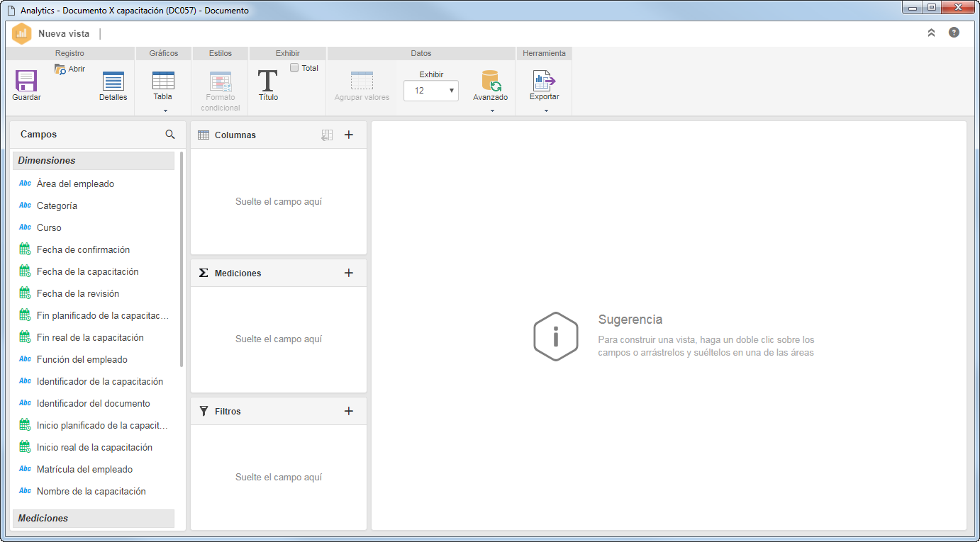The height and width of the screenshot is (542, 980).
Task: Collapse the ribbon with double chevron
Action: [x=932, y=33]
